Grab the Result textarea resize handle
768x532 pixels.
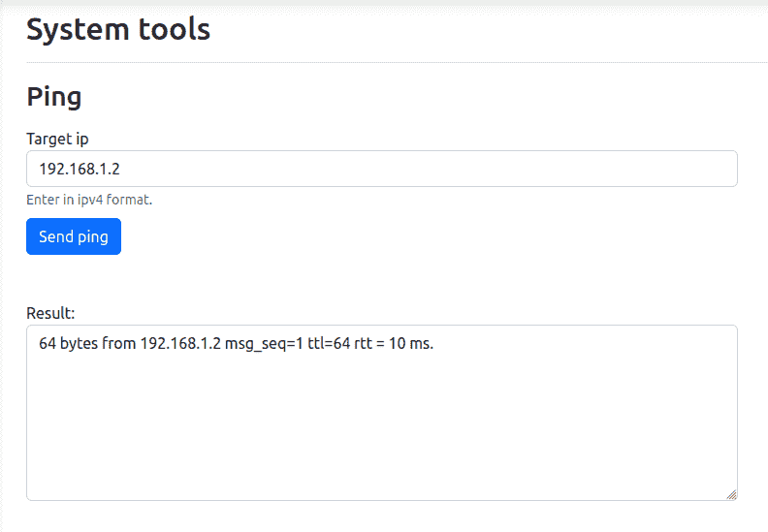click(x=731, y=494)
